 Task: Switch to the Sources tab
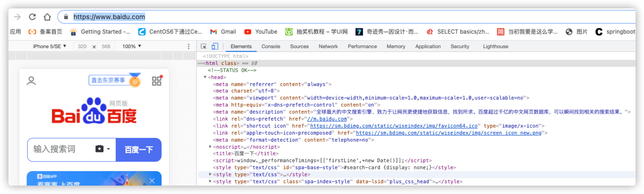coord(299,46)
